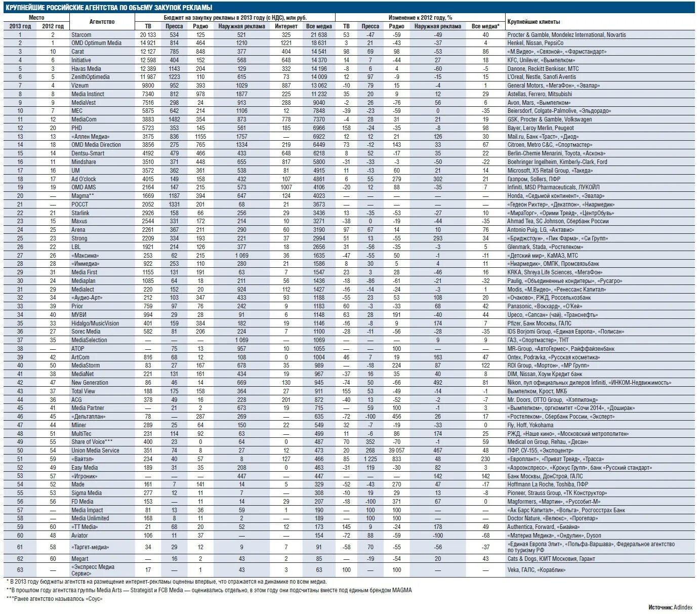Viewport: 700px width, 614px height.
Task: Click the table title Крупнейшие российские агентства
Action: coord(109,8)
